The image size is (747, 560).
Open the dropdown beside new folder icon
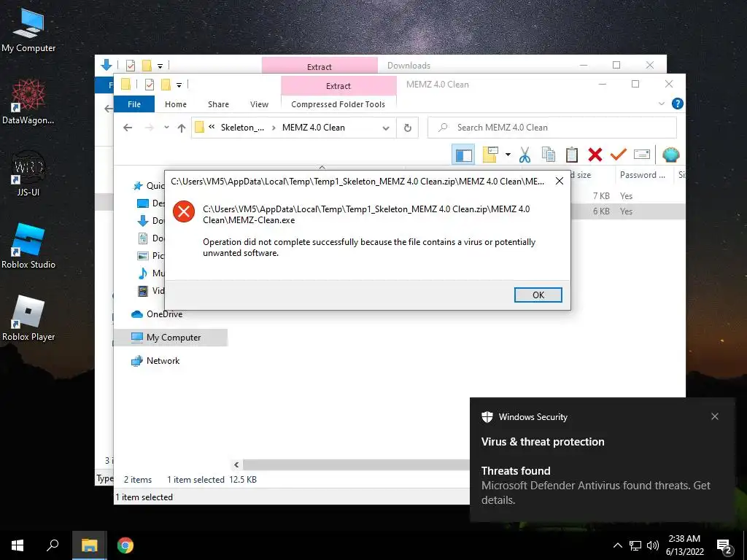coord(508,155)
